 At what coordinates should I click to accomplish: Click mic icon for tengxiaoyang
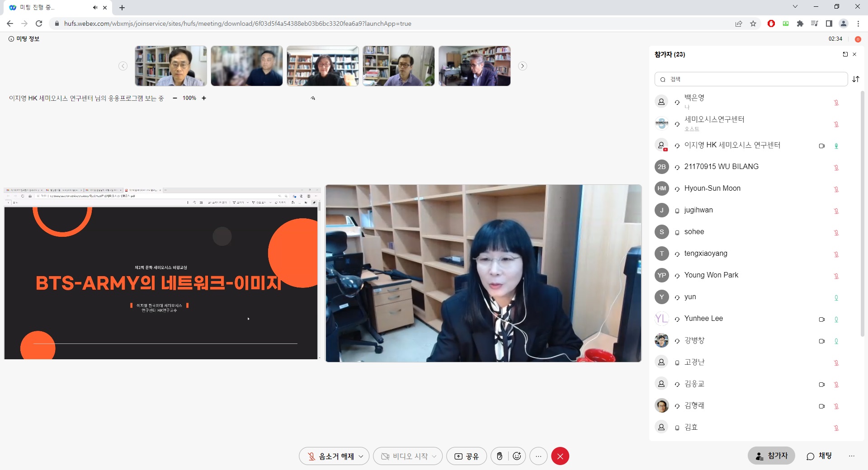coord(836,254)
